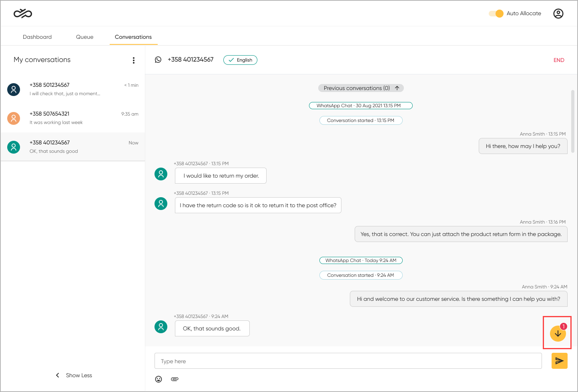Image resolution: width=578 pixels, height=392 pixels.
Task: Open the Queue tab
Action: (84, 37)
